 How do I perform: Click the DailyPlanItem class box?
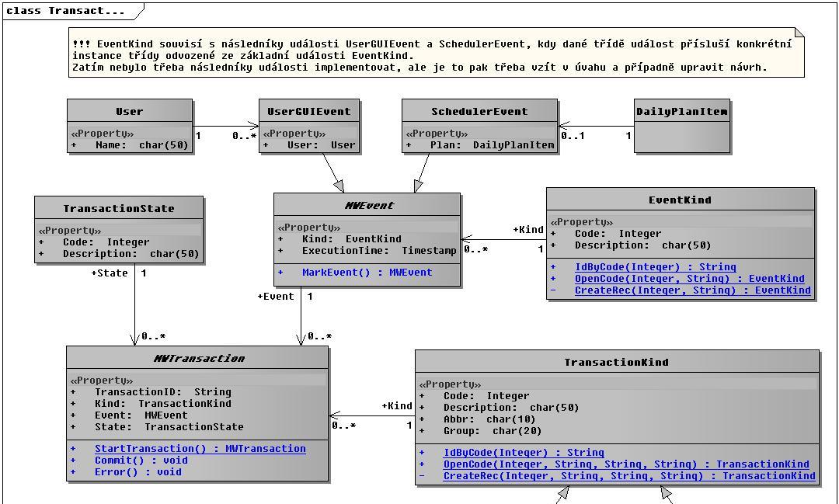[682, 127]
